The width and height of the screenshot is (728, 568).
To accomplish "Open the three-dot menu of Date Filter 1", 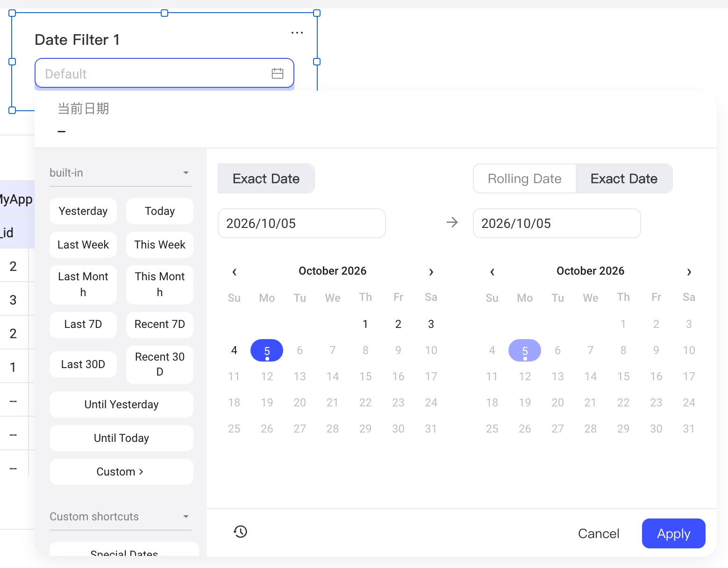I will tap(297, 33).
